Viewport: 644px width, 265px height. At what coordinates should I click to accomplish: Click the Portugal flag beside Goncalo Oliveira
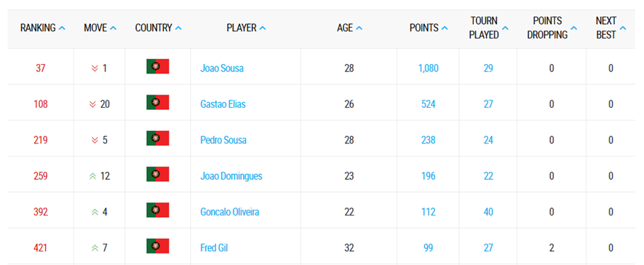coord(158,210)
